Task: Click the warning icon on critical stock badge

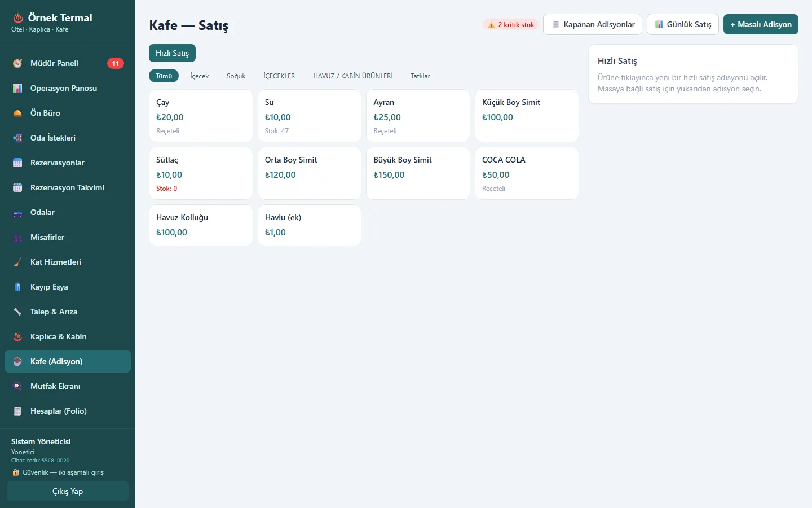Action: (x=491, y=25)
